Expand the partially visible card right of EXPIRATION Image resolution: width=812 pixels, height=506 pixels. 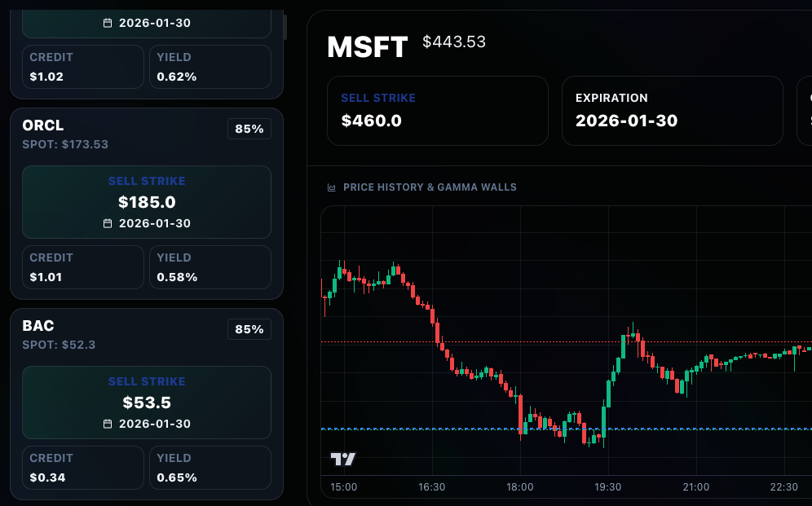(806, 111)
